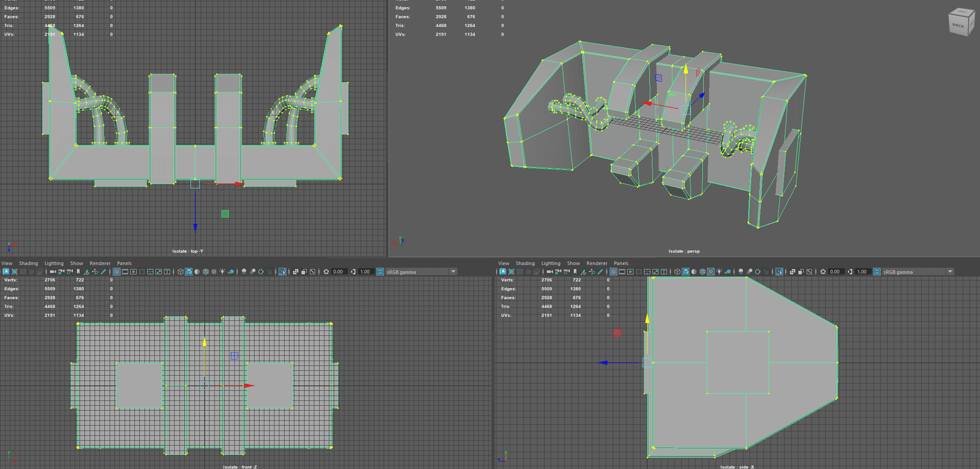The width and height of the screenshot is (980, 469).
Task: Open the Lighting menu in the side view panel
Action: 551,264
